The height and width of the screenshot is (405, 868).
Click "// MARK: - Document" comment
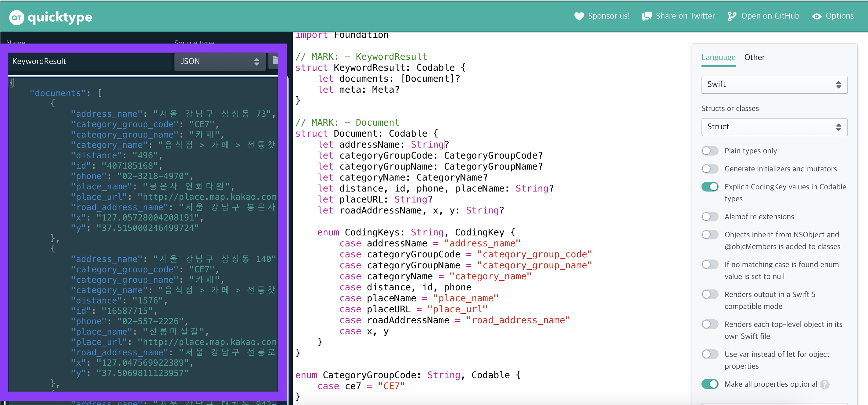(x=347, y=122)
